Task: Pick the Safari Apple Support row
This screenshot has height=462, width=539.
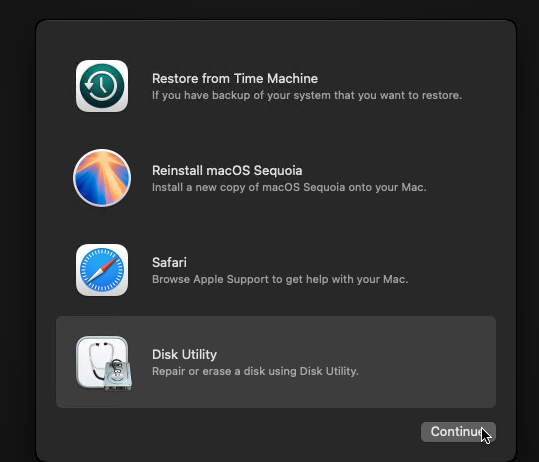Action: coord(276,270)
